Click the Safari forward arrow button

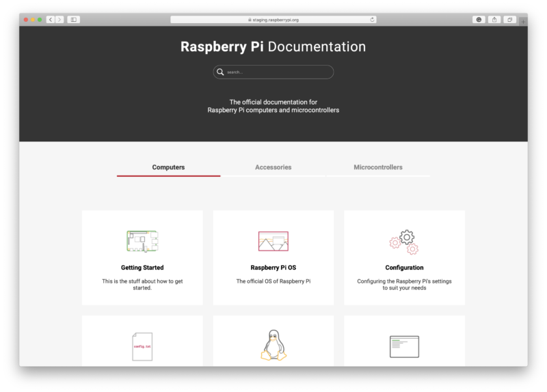pyautogui.click(x=59, y=20)
